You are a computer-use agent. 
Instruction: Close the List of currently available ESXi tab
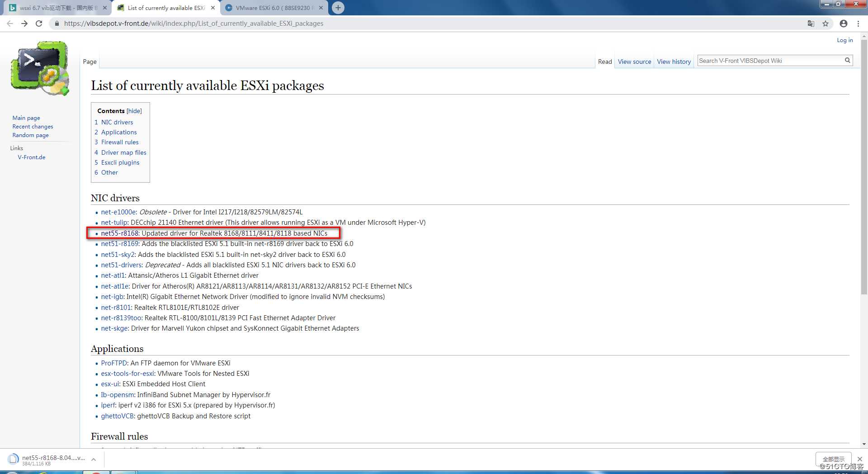pyautogui.click(x=213, y=8)
